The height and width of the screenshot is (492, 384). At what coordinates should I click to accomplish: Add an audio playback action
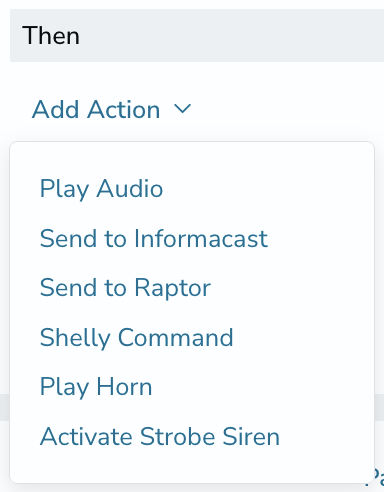(101, 189)
